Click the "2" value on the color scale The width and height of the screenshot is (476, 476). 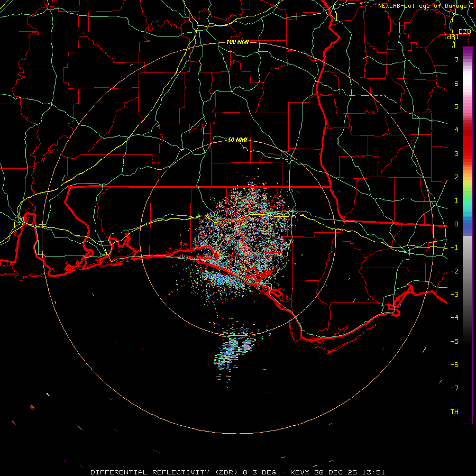pyautogui.click(x=456, y=177)
